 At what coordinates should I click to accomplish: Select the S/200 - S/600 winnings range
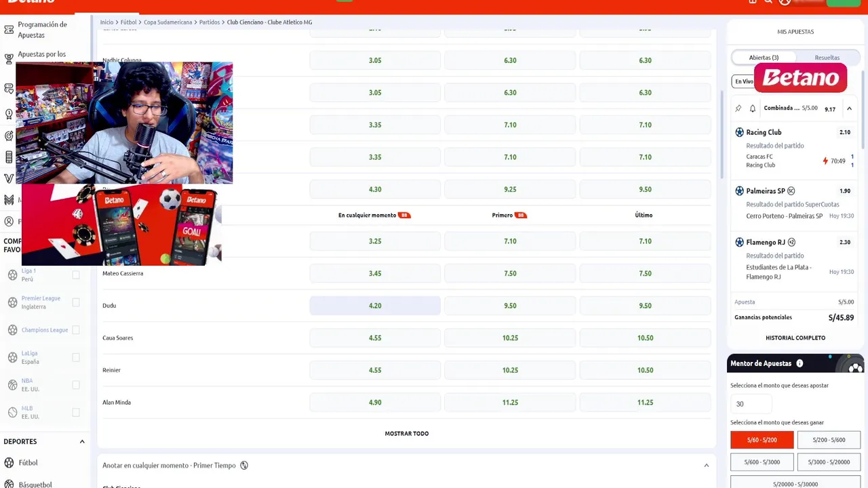coord(829,440)
